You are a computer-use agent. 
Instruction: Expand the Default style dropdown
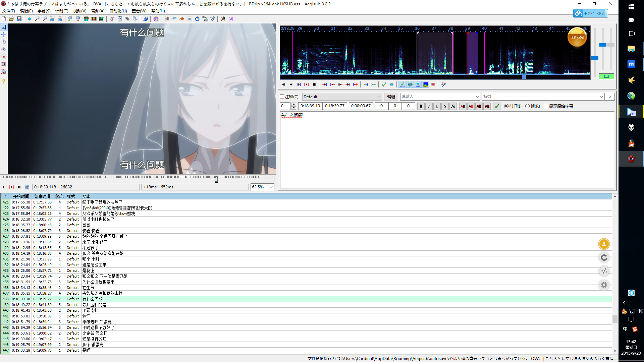pyautogui.click(x=379, y=97)
